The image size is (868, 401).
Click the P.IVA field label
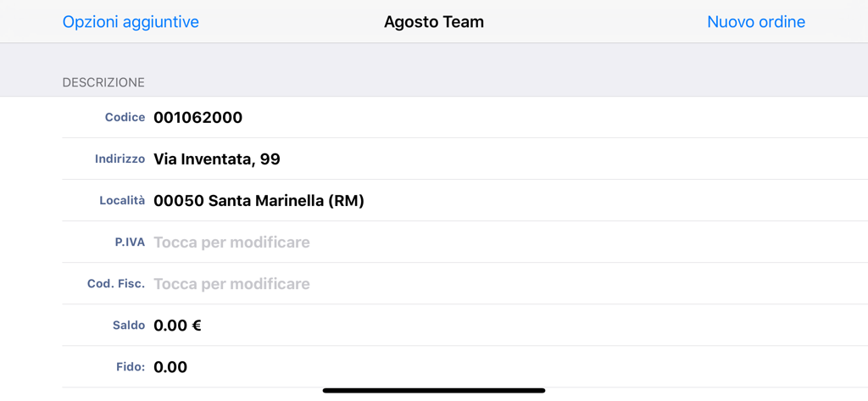click(x=130, y=242)
